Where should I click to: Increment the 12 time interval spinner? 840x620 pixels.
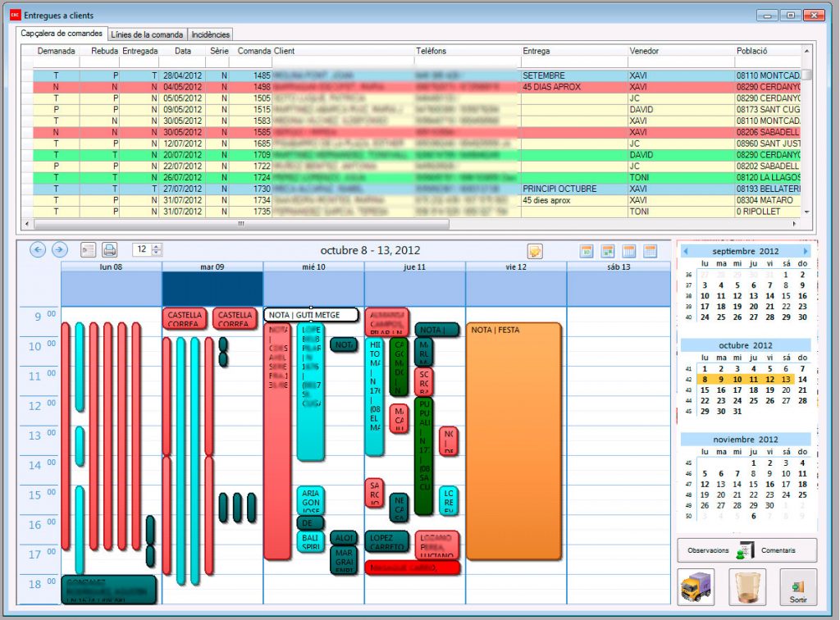156,247
